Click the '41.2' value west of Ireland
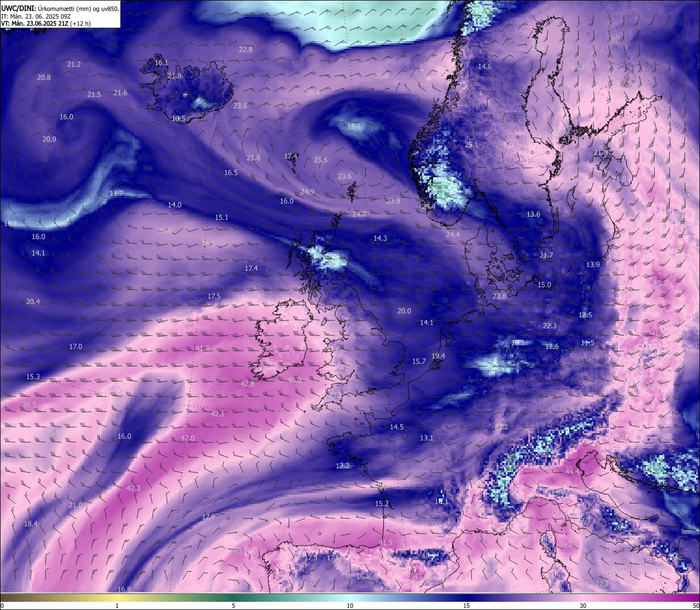Viewport: 700px width, 610px height. pyautogui.click(x=202, y=348)
